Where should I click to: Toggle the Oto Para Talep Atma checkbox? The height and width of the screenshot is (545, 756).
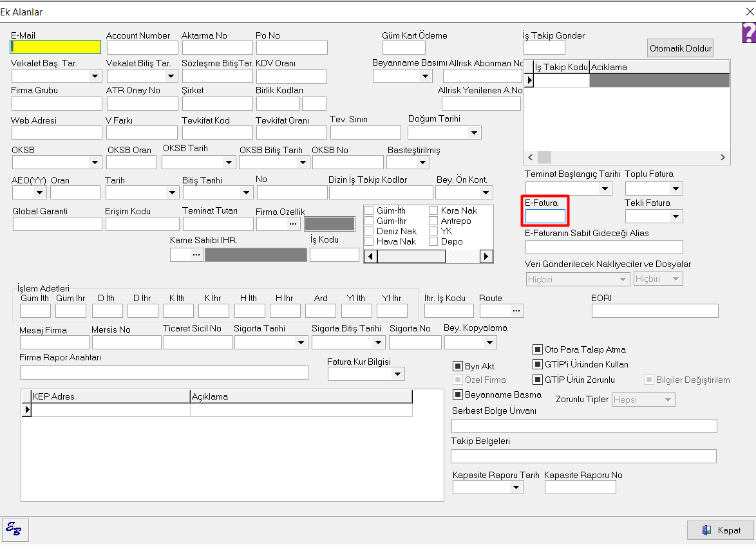click(x=537, y=349)
